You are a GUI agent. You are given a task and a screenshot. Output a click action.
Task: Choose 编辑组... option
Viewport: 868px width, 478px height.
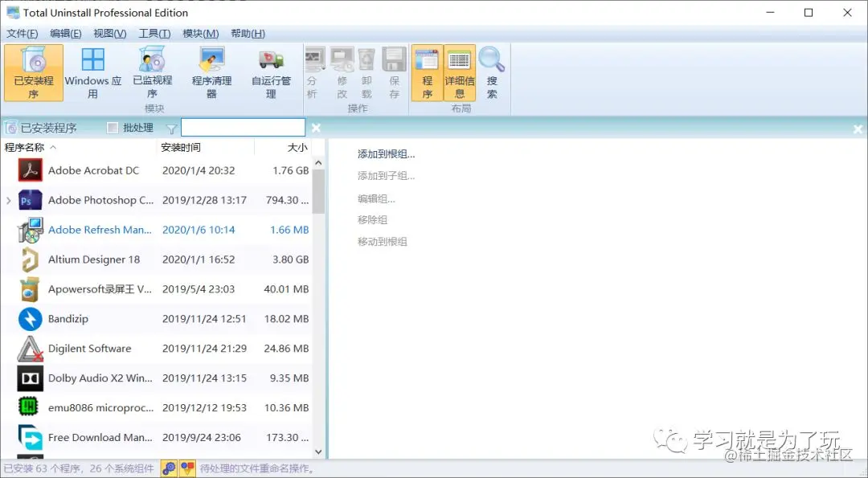tap(376, 198)
